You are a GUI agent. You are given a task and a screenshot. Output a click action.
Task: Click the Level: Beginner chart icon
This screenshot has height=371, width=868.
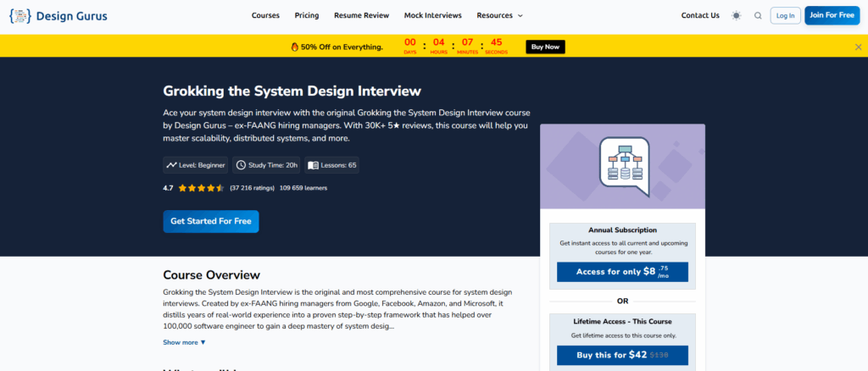171,165
